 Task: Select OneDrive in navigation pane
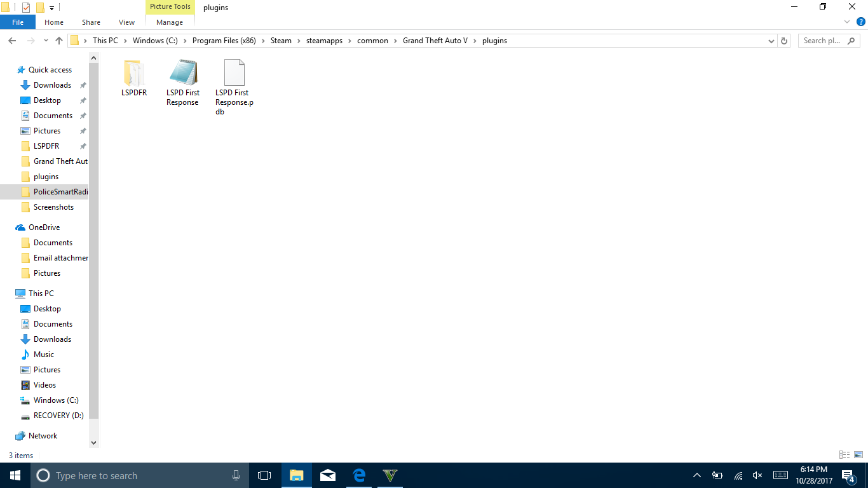[44, 227]
